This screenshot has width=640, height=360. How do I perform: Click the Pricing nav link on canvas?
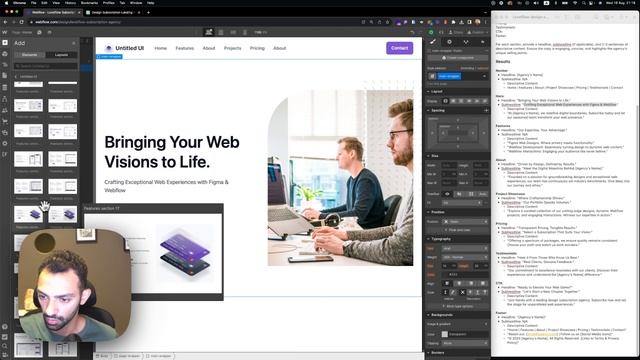(x=257, y=48)
